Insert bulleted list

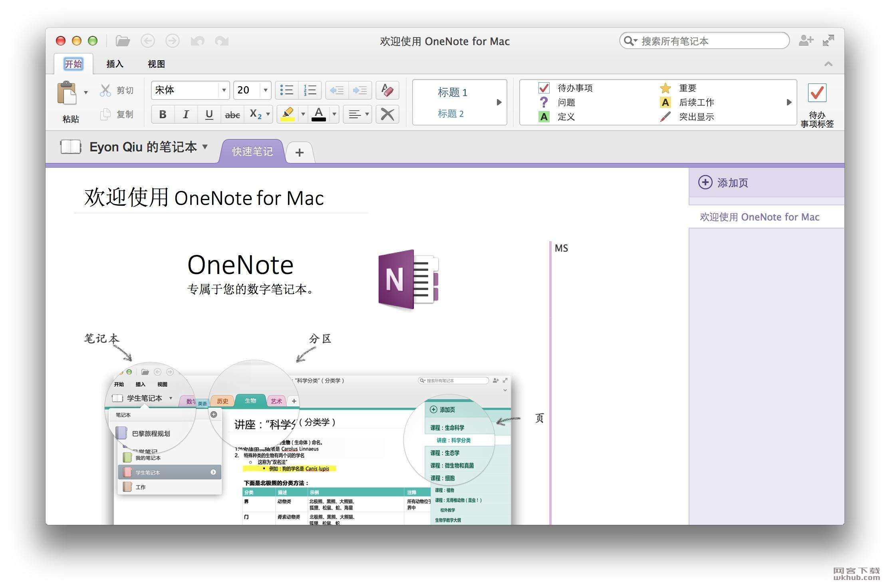(x=286, y=90)
